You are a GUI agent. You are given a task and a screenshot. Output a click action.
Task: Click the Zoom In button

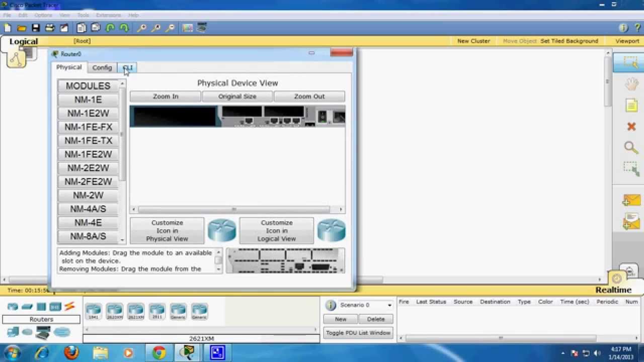166,97
